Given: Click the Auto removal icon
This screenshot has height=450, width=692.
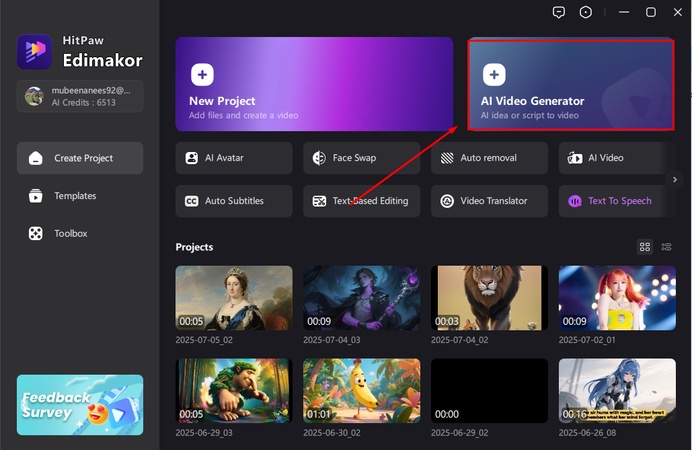Looking at the screenshot, I should [447, 158].
